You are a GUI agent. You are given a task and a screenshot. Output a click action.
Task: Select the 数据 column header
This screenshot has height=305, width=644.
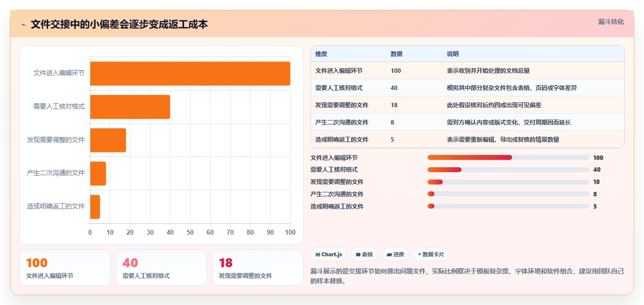(397, 54)
